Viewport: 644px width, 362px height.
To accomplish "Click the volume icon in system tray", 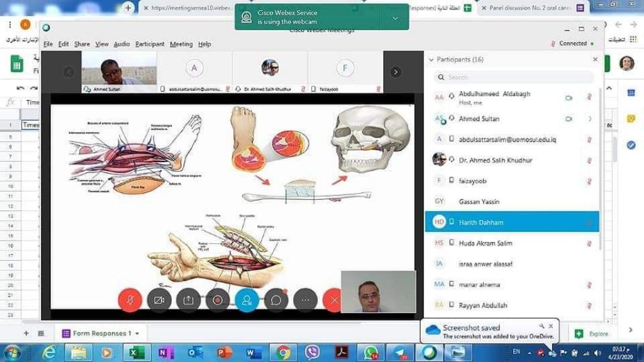I will tap(597, 353).
